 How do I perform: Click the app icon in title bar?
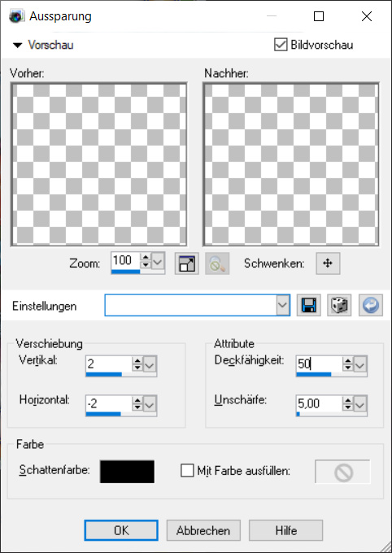click(16, 16)
